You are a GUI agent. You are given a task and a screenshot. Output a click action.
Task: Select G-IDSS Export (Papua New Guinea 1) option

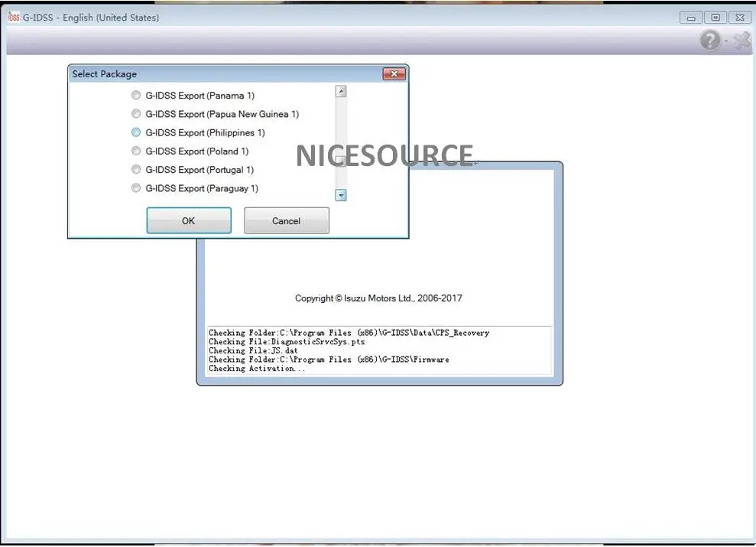(x=136, y=114)
